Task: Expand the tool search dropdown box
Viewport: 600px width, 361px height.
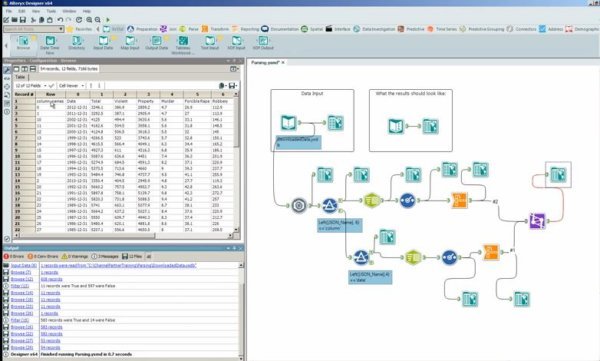Action: [x=33, y=29]
